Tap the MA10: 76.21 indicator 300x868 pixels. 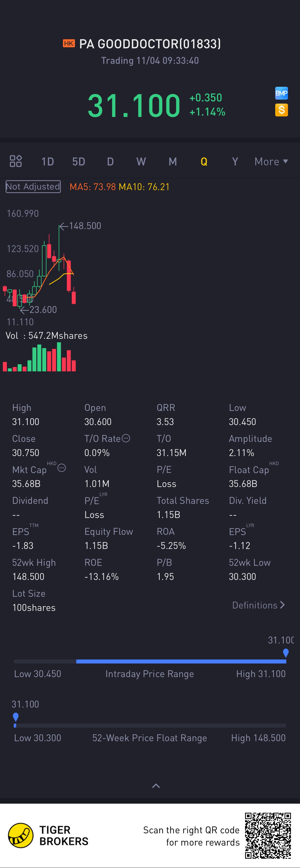144,187
